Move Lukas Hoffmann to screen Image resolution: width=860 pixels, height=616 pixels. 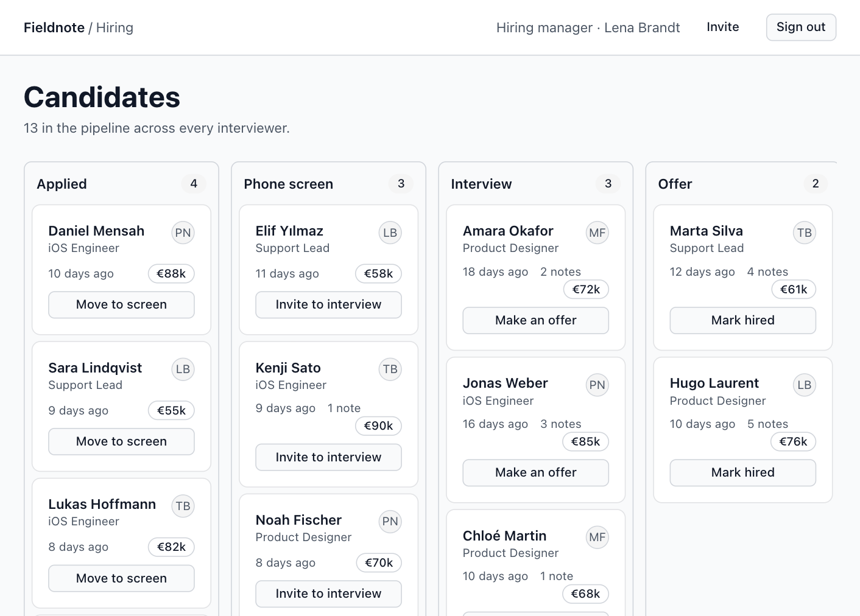pos(121,578)
